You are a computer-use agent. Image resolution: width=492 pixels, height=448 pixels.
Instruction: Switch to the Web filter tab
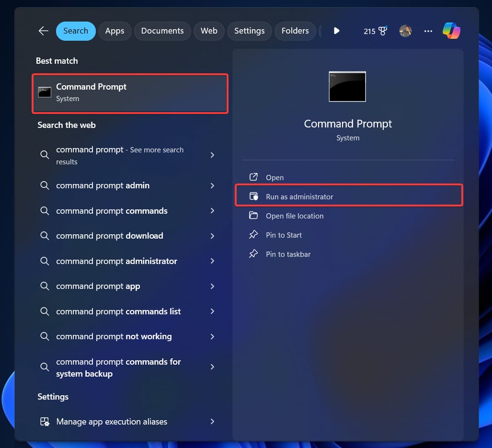click(209, 31)
